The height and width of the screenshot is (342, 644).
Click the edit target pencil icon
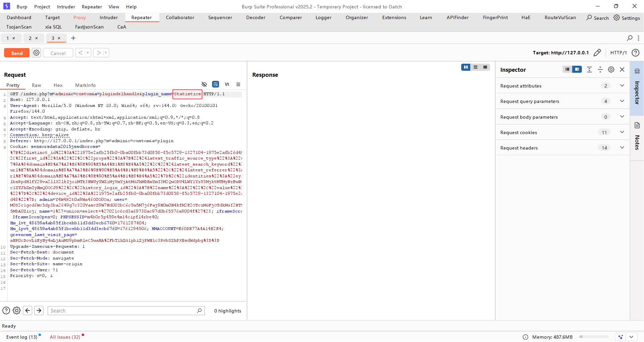pyautogui.click(x=597, y=53)
